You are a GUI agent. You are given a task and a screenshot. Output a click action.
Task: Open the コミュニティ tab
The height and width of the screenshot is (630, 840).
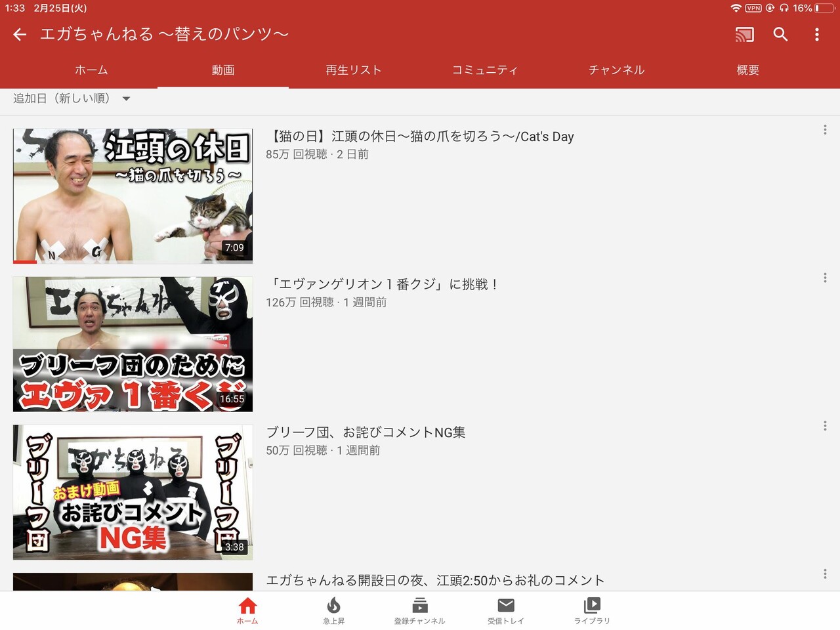[x=485, y=70]
